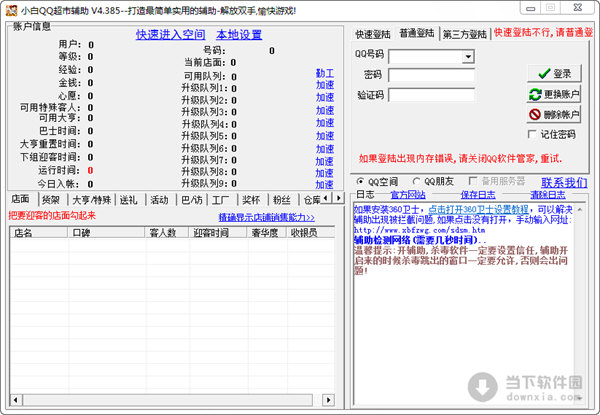This screenshot has height=415, width=600.
Task: Click 收银员 column header
Action: (311, 232)
